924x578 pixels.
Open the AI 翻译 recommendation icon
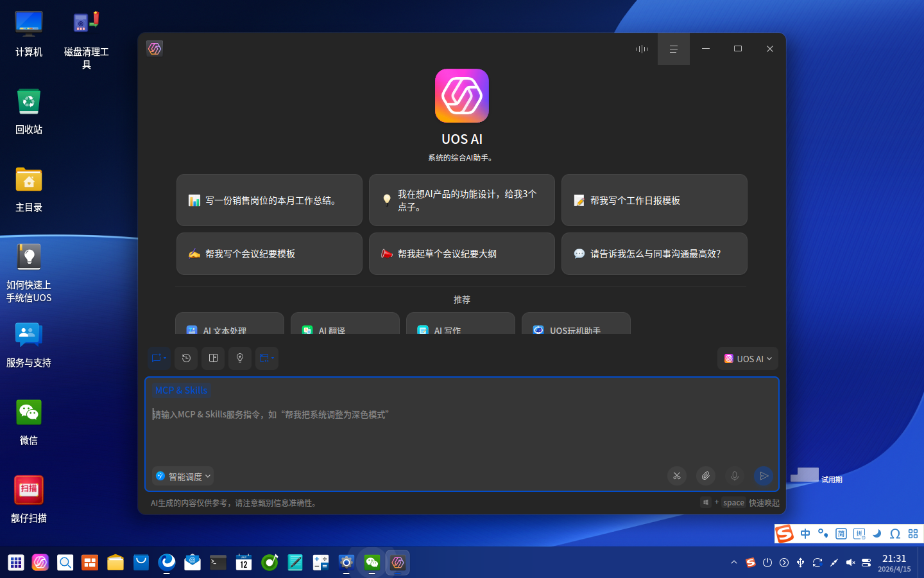point(345,330)
